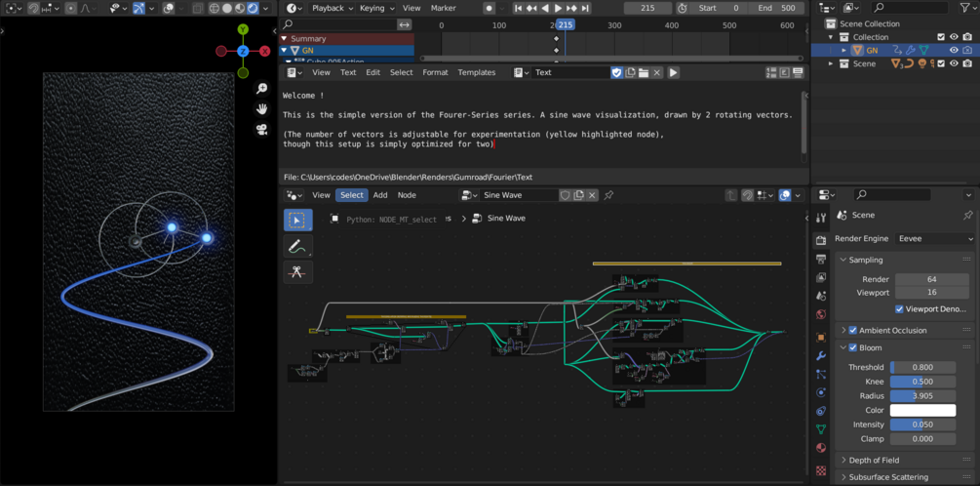Click the Y axis on the navigation gizmo
980x486 pixels.
[243, 29]
